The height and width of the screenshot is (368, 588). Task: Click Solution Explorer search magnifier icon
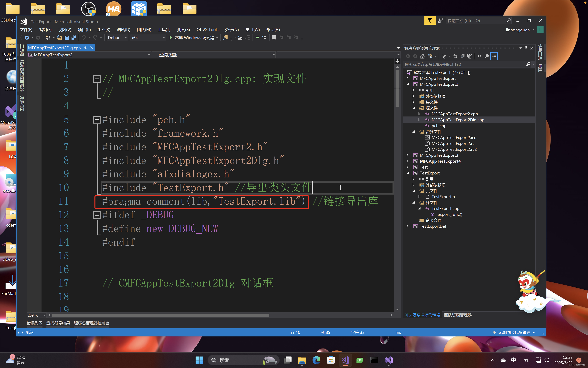[528, 64]
